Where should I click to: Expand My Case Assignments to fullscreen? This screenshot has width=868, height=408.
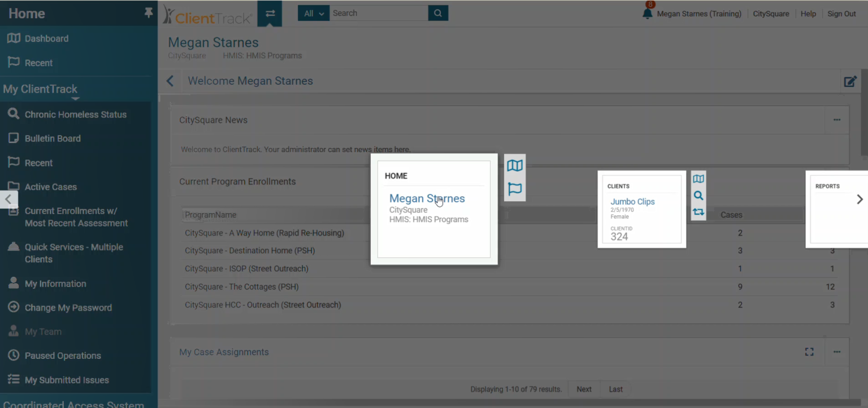coord(809,352)
